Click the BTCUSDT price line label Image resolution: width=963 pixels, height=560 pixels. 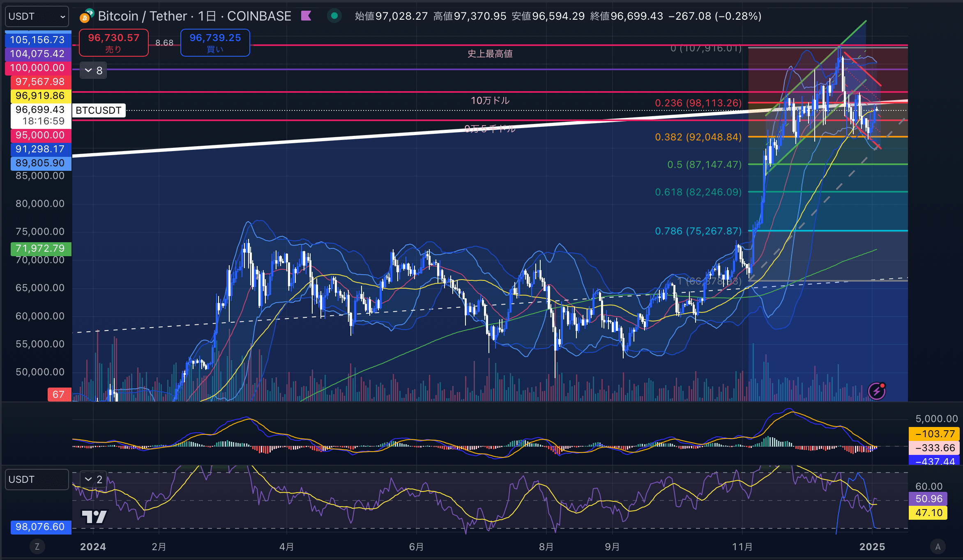[x=99, y=110]
